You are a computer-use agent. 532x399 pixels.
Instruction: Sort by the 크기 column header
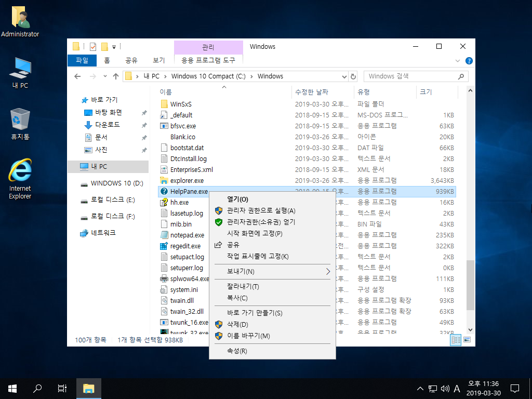pyautogui.click(x=437, y=92)
